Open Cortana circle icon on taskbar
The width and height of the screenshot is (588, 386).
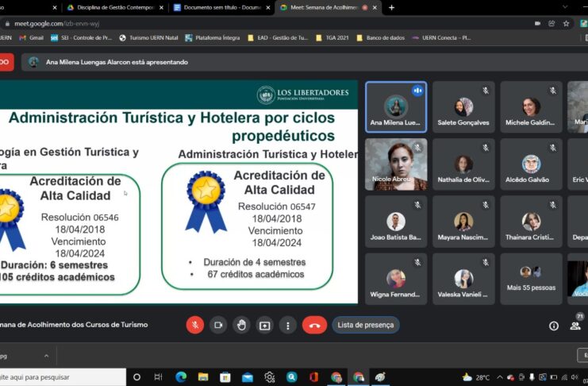click(136, 377)
